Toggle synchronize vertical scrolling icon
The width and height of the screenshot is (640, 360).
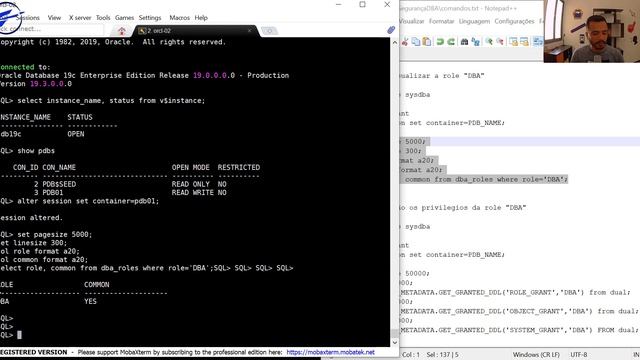click(513, 42)
